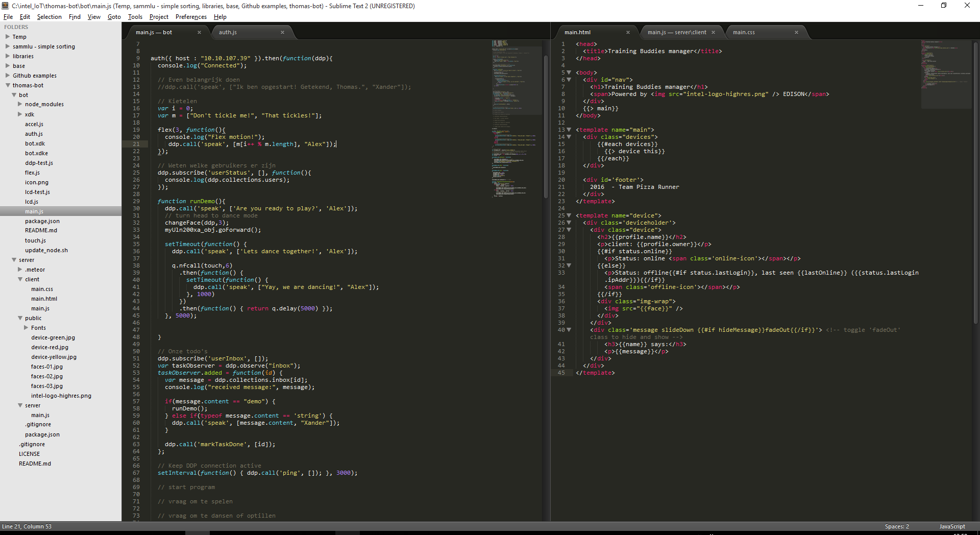Open flex.js in the sidebar
The image size is (980, 535).
click(32, 173)
